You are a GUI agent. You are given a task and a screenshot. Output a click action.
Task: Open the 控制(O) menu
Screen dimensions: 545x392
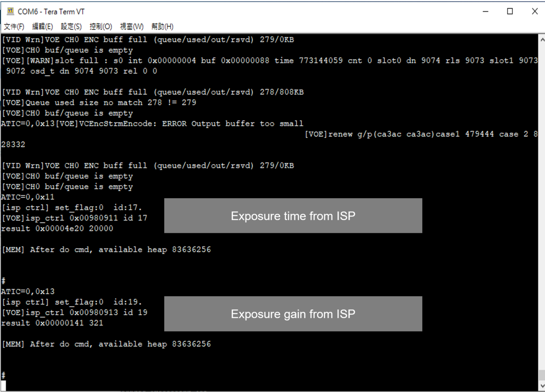tap(101, 27)
